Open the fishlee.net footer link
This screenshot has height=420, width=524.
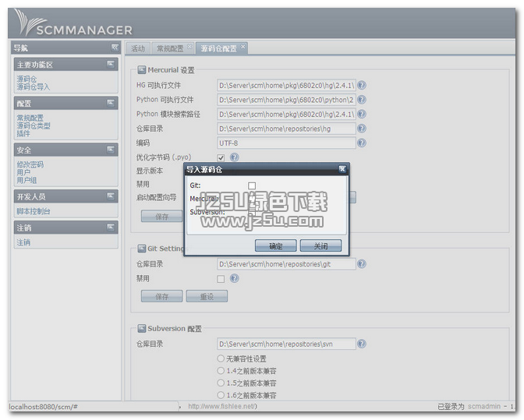(222, 406)
